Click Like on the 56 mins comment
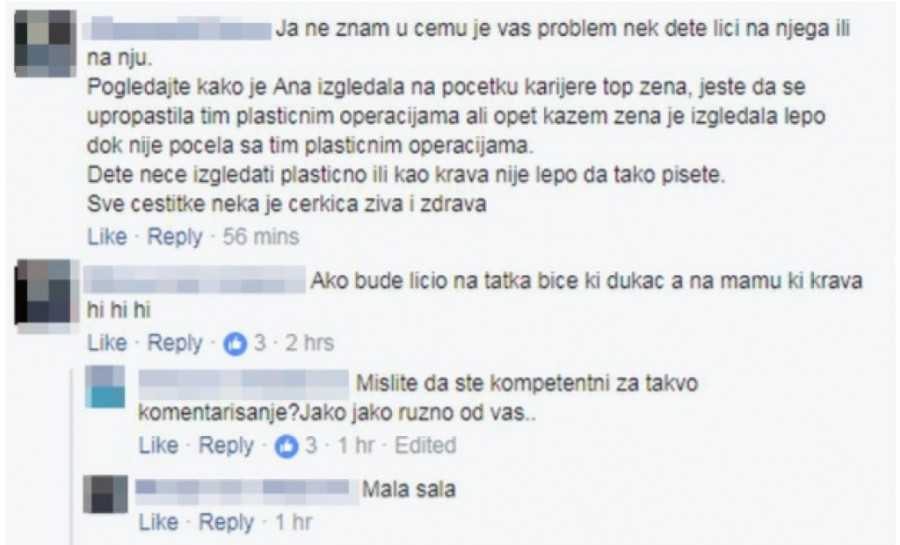The height and width of the screenshot is (545, 900). [x=107, y=236]
